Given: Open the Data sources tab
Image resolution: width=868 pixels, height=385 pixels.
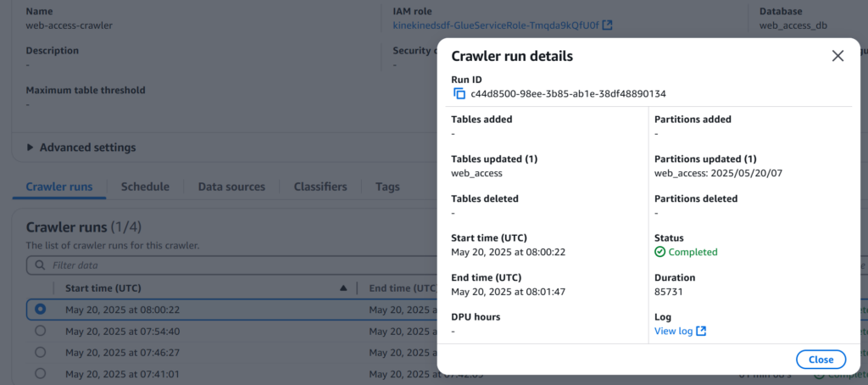Looking at the screenshot, I should (231, 187).
